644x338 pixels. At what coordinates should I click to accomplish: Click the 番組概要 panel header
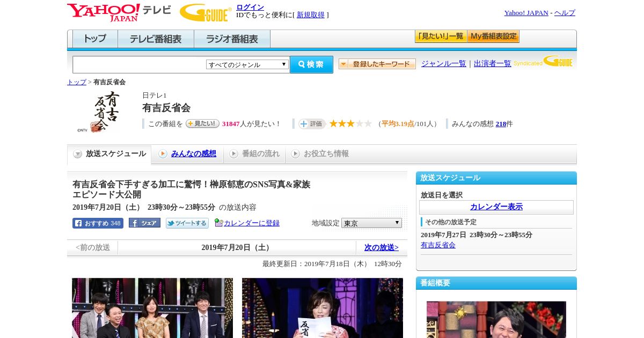(496, 283)
